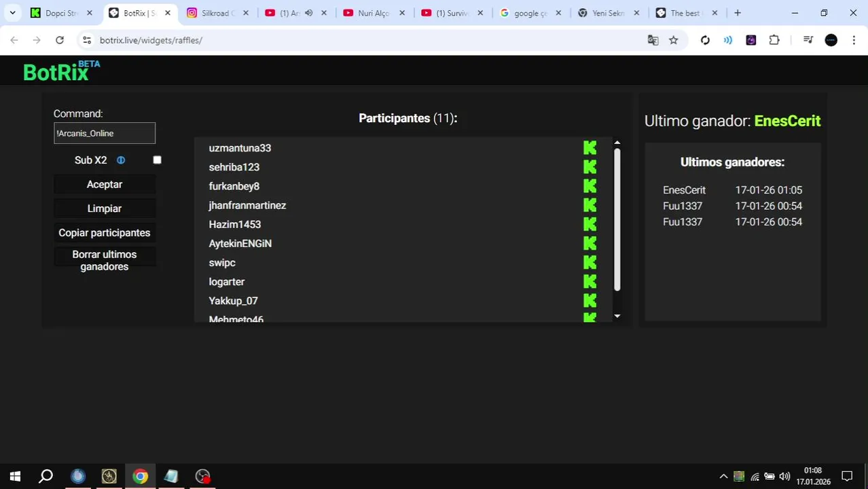Click the EnesCerit 17-01-26 01:05 timestamp
The width and height of the screenshot is (868, 489).
pyautogui.click(x=769, y=190)
